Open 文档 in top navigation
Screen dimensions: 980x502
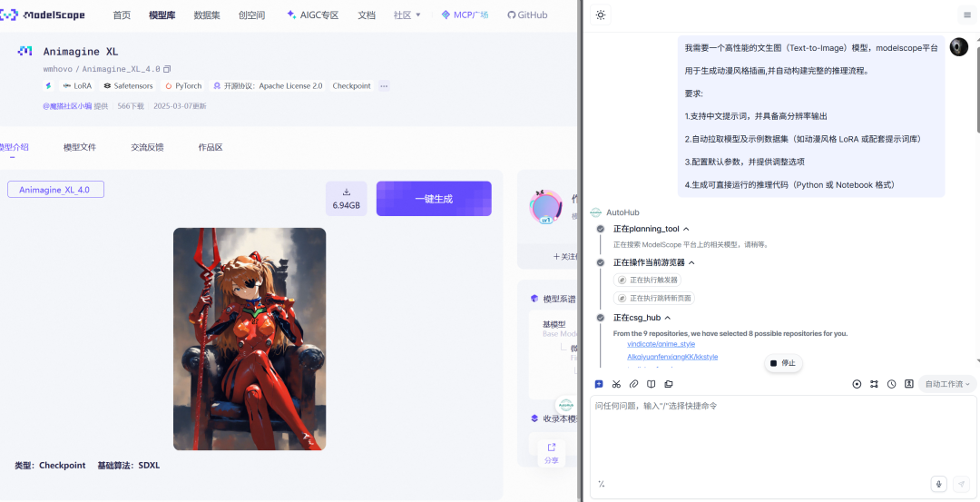[367, 15]
